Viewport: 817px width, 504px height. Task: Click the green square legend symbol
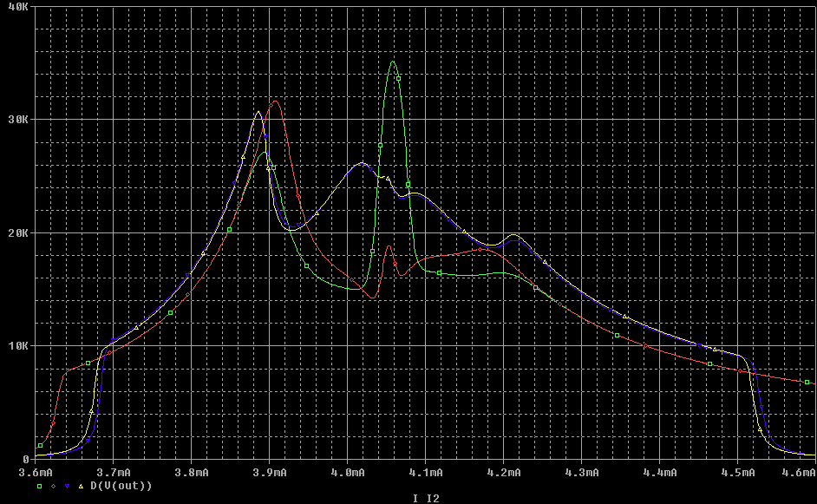(39, 486)
